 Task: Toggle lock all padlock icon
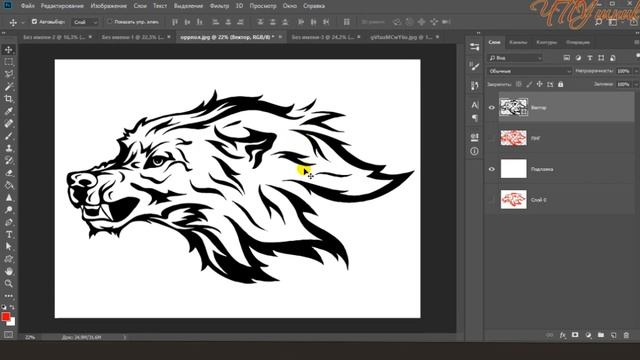[561, 84]
